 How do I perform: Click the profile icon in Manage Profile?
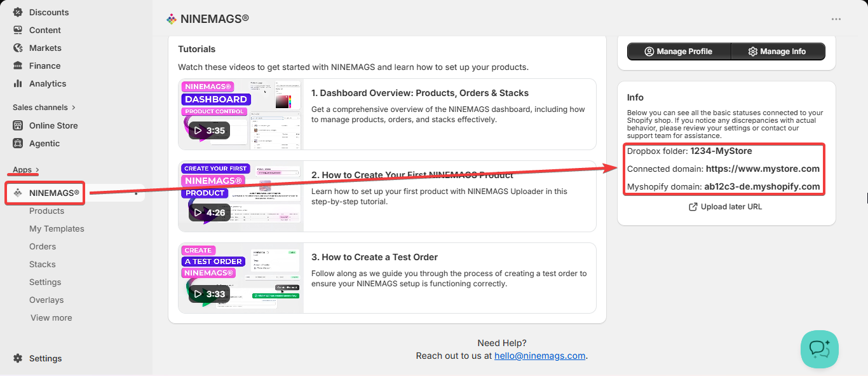649,52
